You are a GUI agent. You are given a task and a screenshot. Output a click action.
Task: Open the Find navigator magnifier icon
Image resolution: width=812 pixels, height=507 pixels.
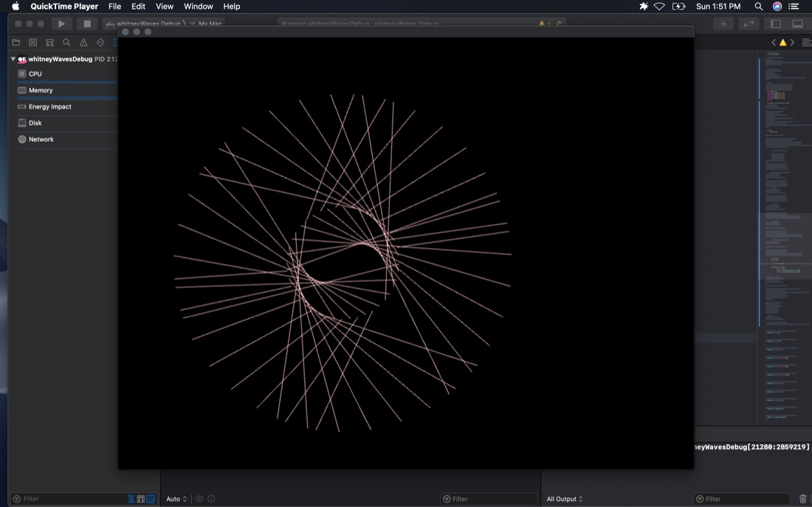(x=66, y=43)
